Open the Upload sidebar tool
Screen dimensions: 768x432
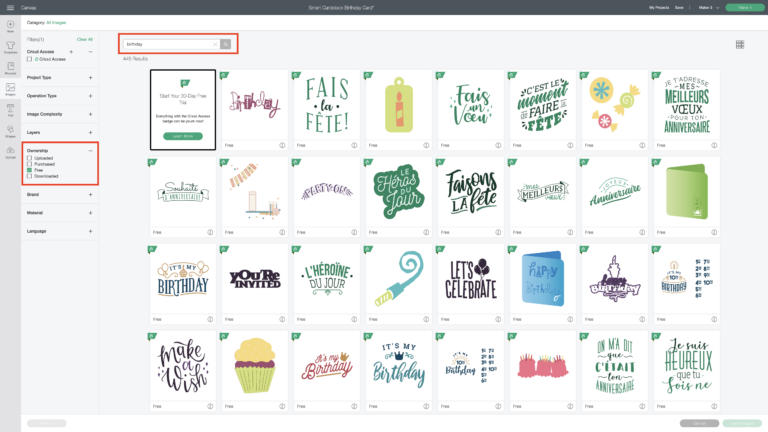pyautogui.click(x=10, y=154)
